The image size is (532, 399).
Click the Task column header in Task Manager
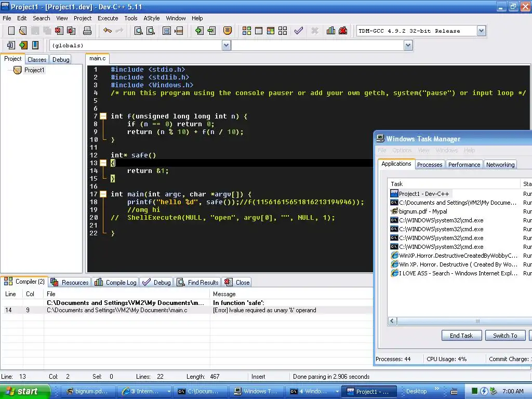point(454,184)
